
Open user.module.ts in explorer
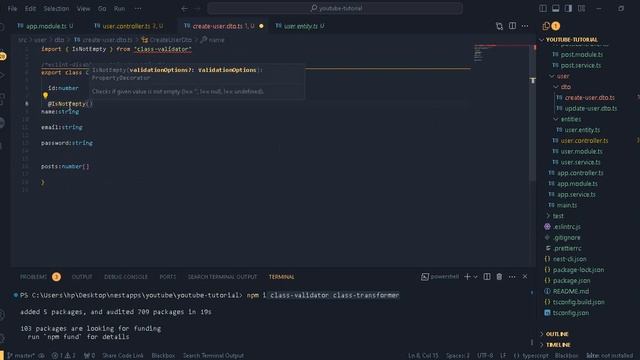click(x=581, y=151)
